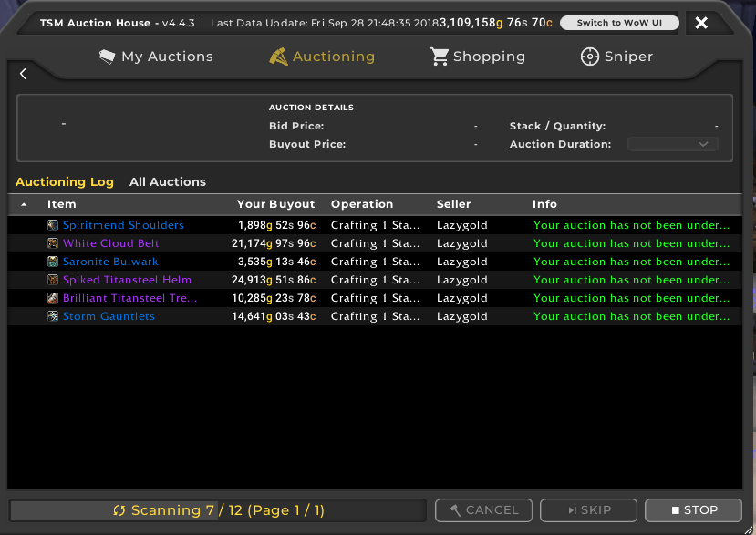This screenshot has width=756, height=535.
Task: Switch to WoW UI toggle button
Action: (619, 23)
